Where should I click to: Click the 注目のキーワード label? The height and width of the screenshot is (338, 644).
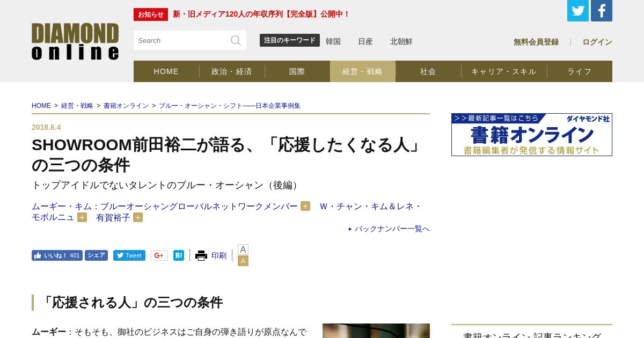(290, 40)
